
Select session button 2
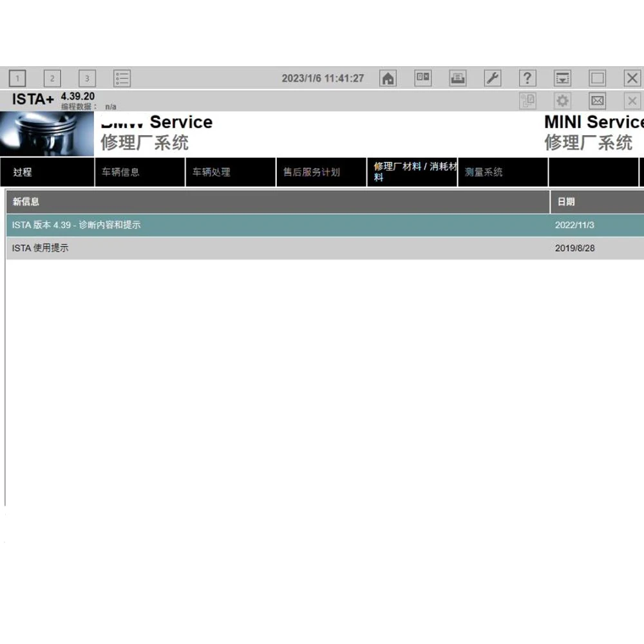tap(52, 78)
